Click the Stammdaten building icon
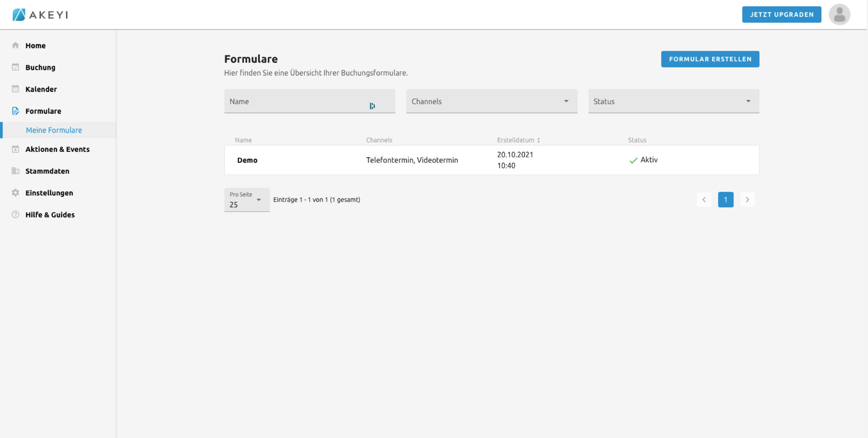 [x=15, y=171]
